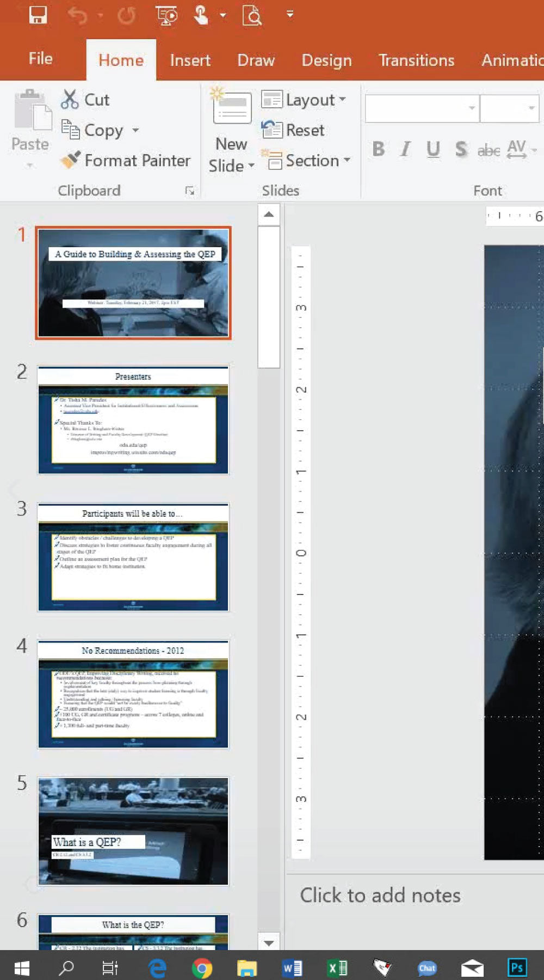544x980 pixels.
Task: Open the font name combo box
Action: 422,108
